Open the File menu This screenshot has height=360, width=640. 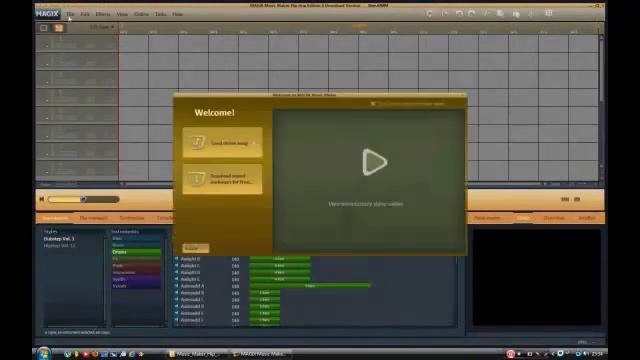tap(70, 14)
